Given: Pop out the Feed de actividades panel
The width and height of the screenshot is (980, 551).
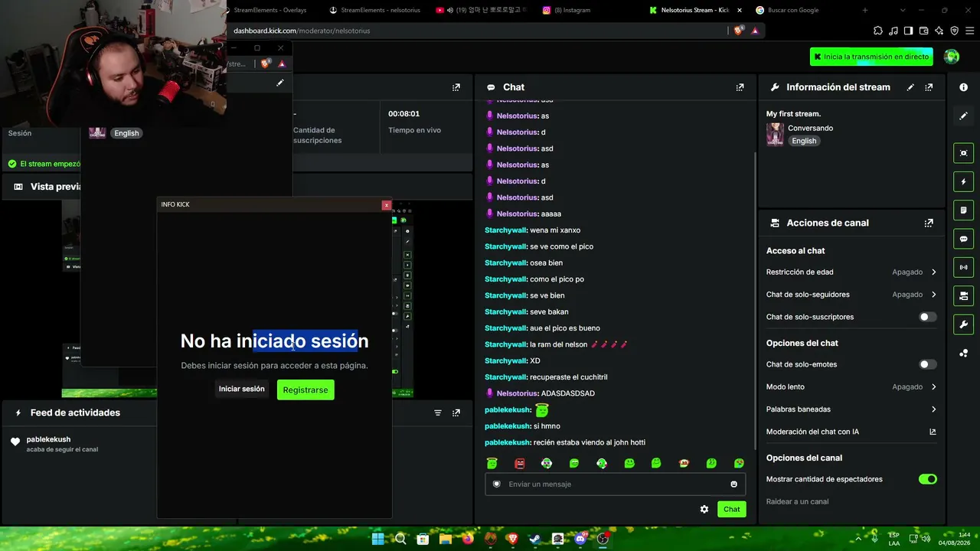Looking at the screenshot, I should [456, 412].
